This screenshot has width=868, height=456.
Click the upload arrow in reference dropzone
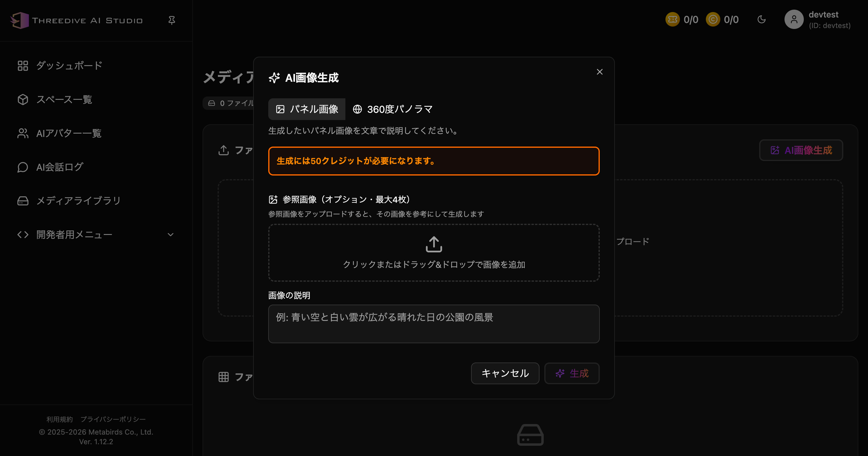[434, 244]
